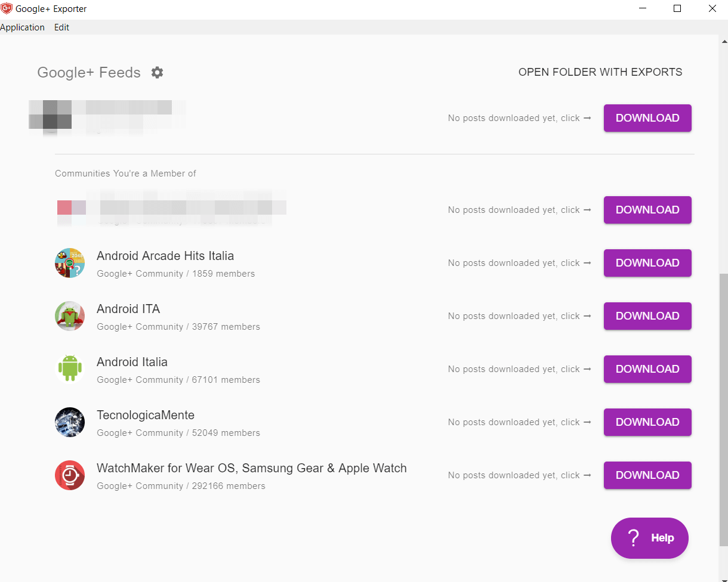Minimize the Google+ Exporter window
The width and height of the screenshot is (728, 582).
click(x=643, y=9)
